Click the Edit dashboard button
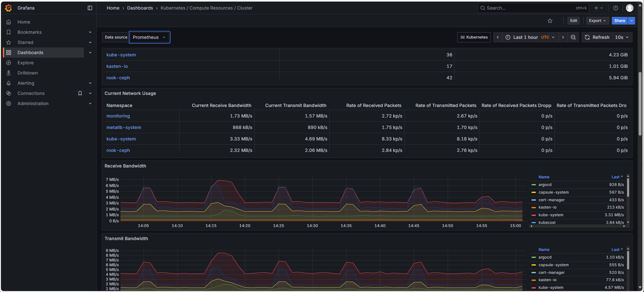 click(574, 21)
